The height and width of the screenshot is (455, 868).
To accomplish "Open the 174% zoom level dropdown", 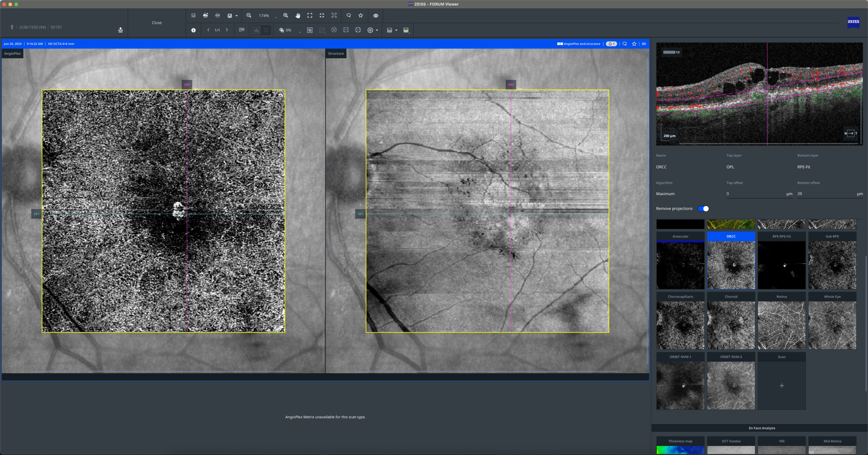I will pos(268,16).
